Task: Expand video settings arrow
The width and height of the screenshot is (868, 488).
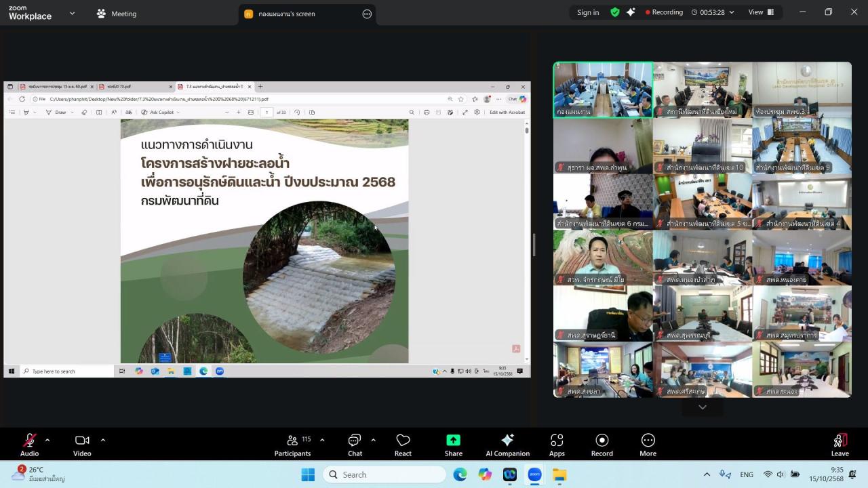Action: [x=103, y=440]
